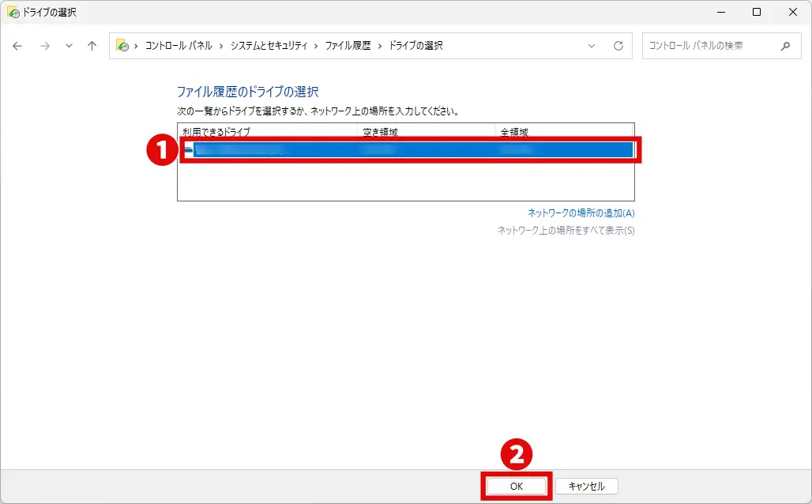Click the refresh icon in the address bar
Screen dimensions: 812x504
pos(616,46)
